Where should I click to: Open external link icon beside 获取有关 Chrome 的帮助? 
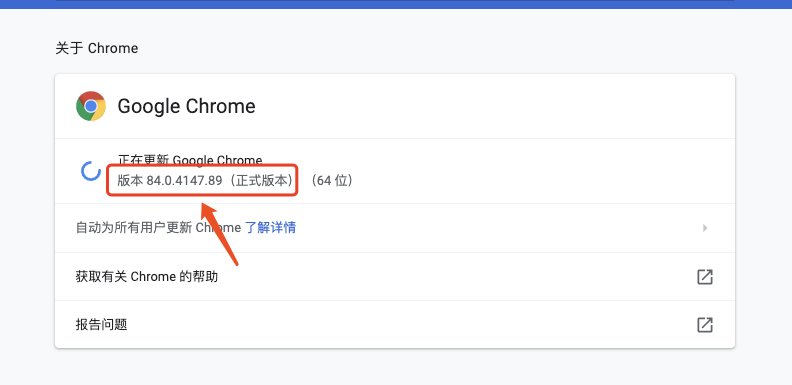tap(705, 277)
